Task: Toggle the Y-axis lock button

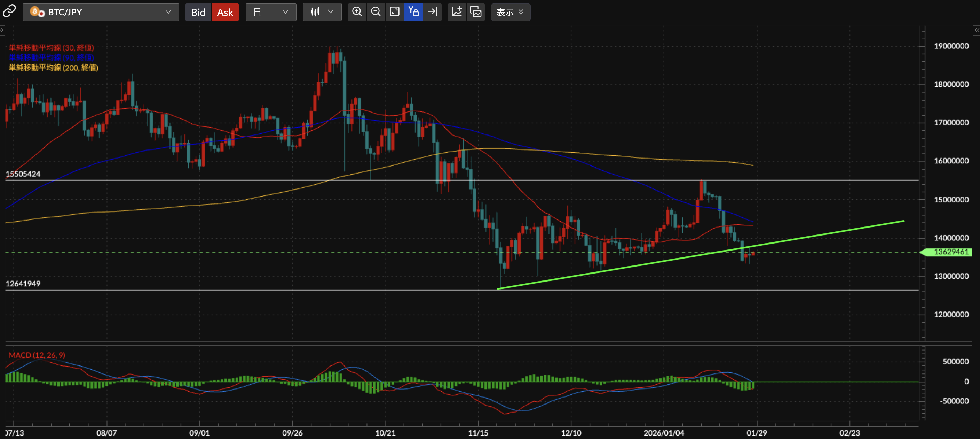Action: tap(413, 12)
